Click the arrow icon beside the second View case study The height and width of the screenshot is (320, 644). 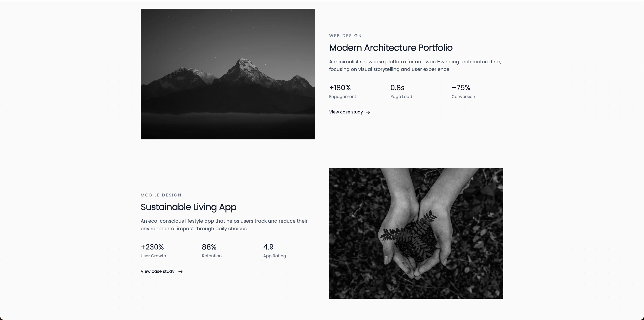180,272
